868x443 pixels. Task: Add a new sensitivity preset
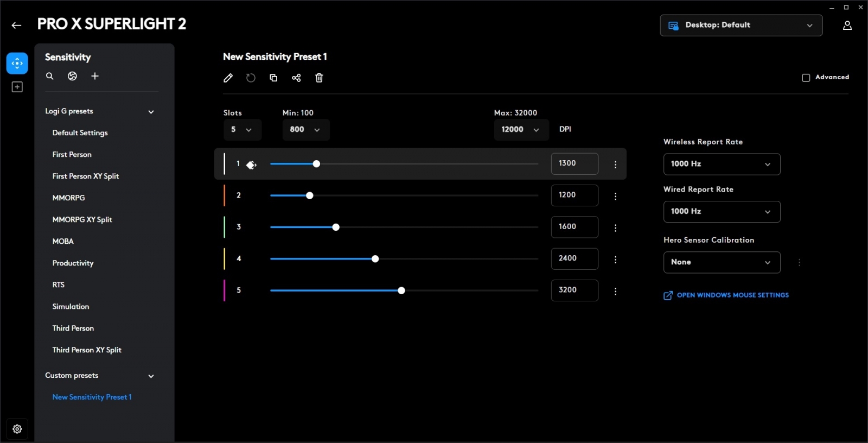pos(95,77)
